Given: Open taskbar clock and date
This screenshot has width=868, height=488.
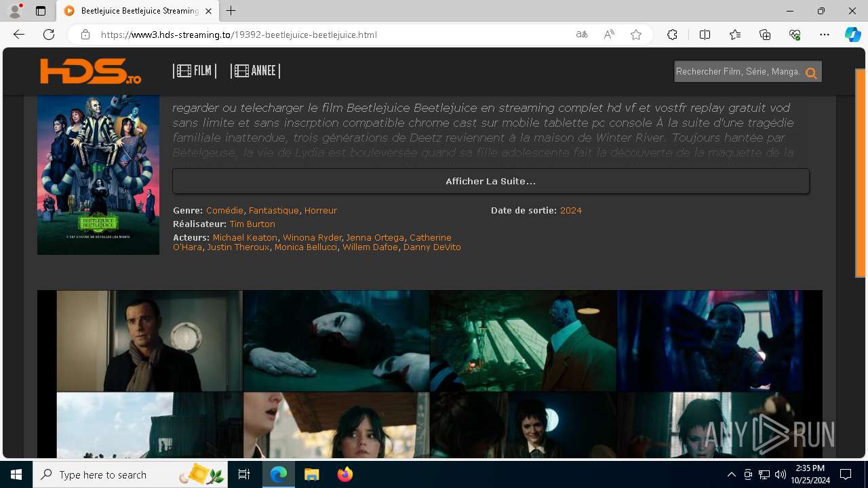Looking at the screenshot, I should (x=810, y=474).
